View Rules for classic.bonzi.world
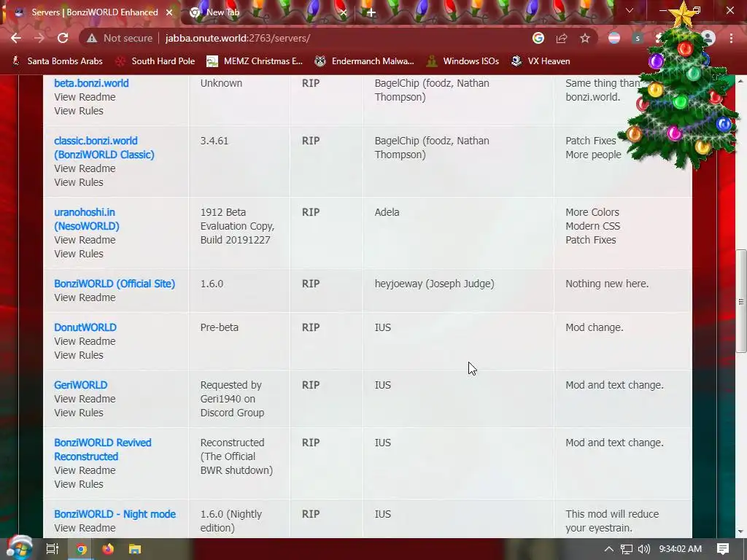Viewport: 747px width, 560px height. [79, 182]
